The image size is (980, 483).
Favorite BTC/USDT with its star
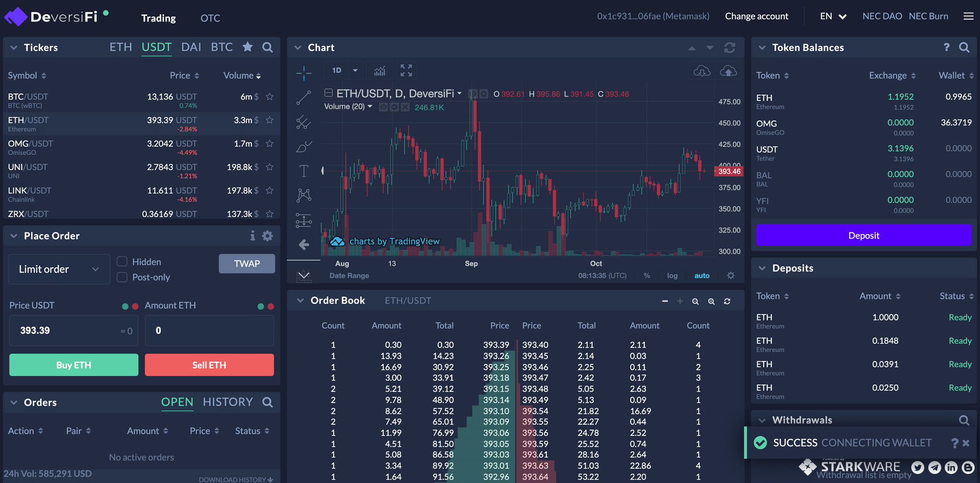pyautogui.click(x=269, y=97)
